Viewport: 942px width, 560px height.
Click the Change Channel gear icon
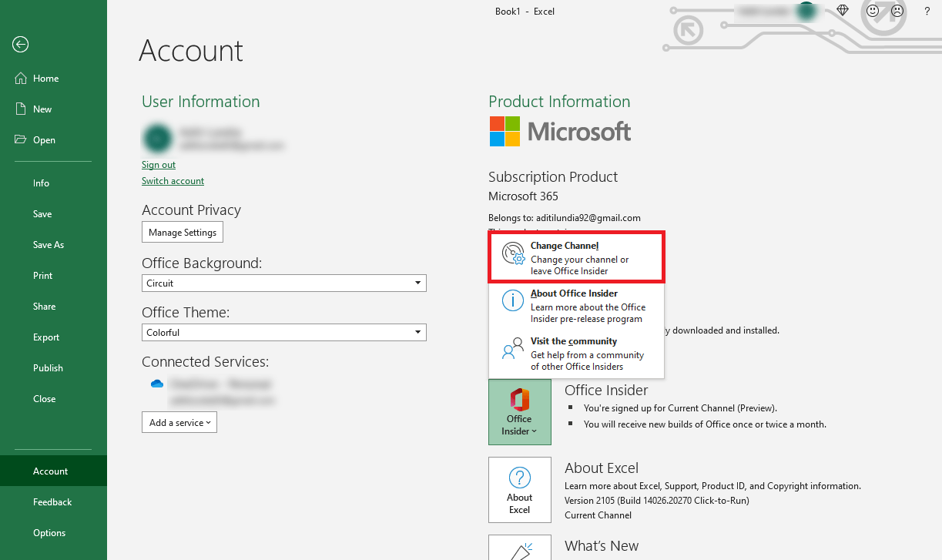(x=512, y=252)
